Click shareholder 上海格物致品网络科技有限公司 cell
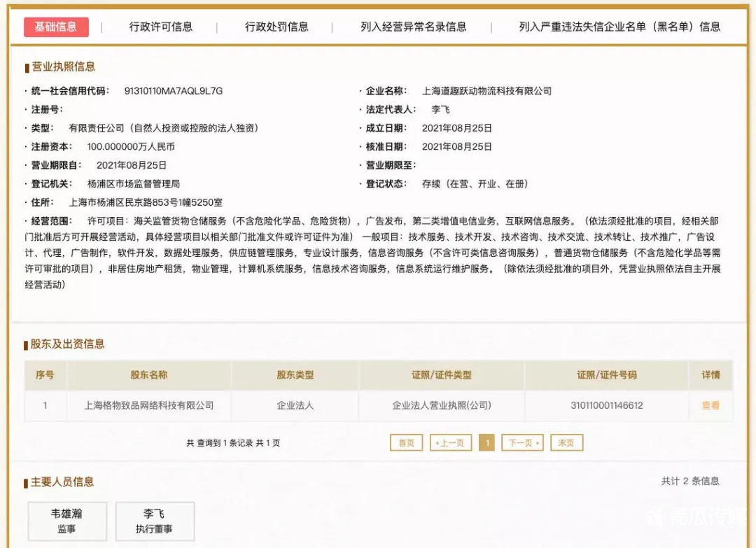Viewport: 756px width, 548px height. (x=149, y=406)
